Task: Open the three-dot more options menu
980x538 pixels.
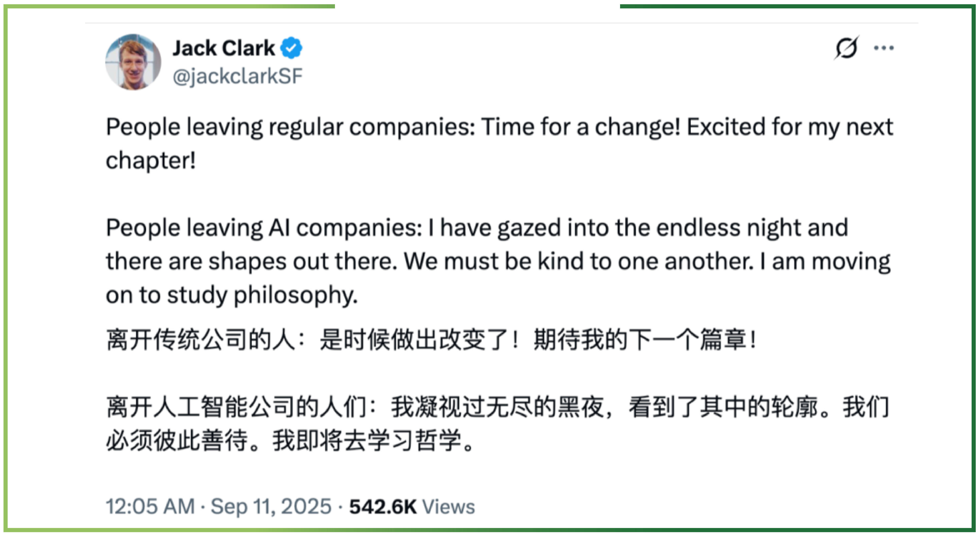Action: click(884, 48)
